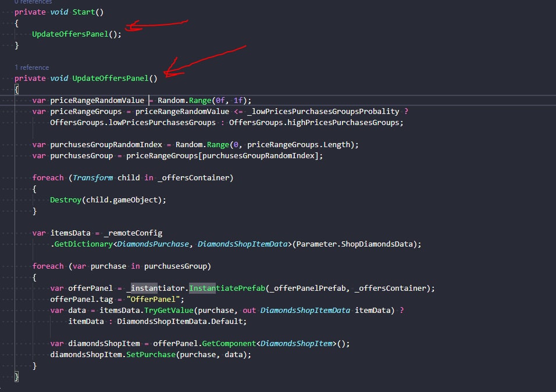Click the Transform type in foreach
Screen dimensions: 556x392
coord(92,178)
